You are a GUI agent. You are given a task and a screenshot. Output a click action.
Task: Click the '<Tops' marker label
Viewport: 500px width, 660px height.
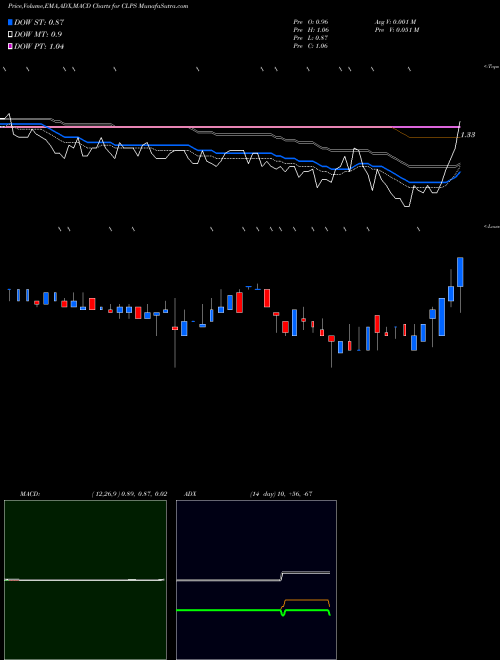[491, 67]
